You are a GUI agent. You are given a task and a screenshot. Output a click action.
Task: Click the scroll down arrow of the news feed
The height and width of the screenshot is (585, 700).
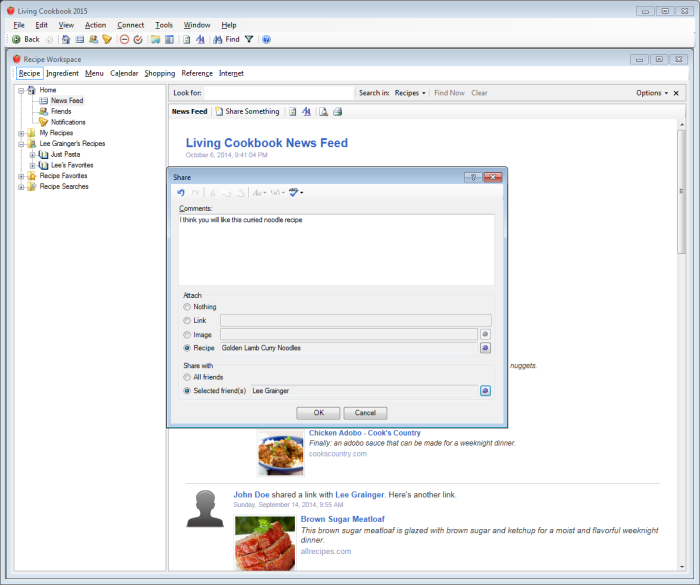682,567
